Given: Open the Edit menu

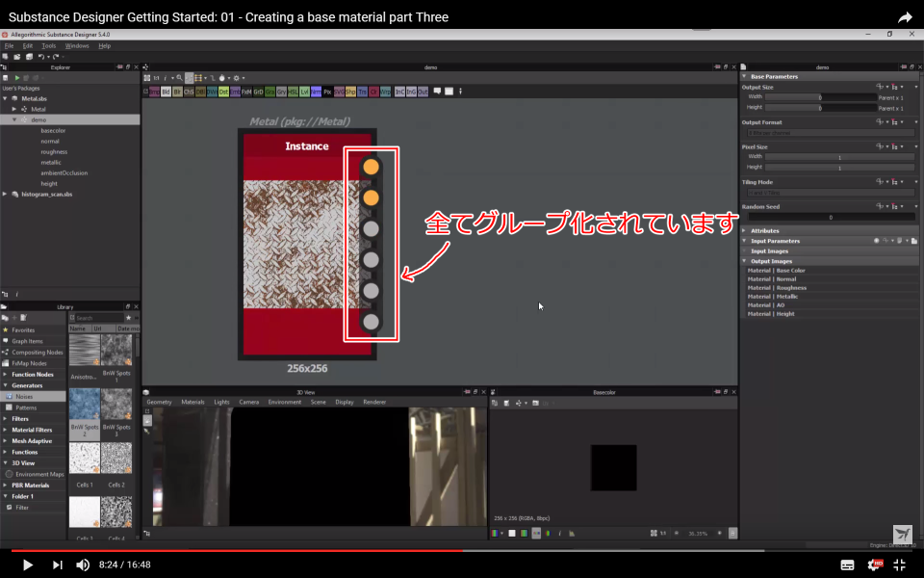Looking at the screenshot, I should click(x=28, y=45).
